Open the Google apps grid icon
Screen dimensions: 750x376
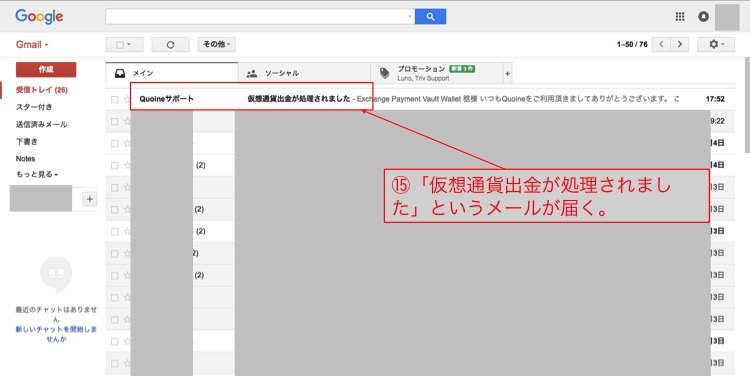pyautogui.click(x=680, y=17)
